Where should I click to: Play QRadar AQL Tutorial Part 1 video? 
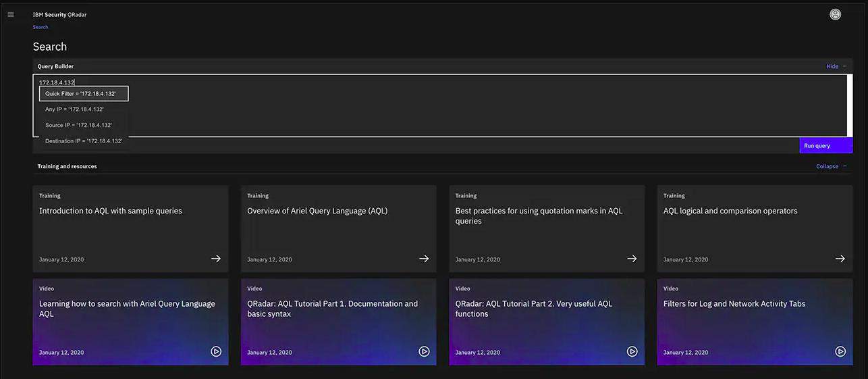(424, 351)
